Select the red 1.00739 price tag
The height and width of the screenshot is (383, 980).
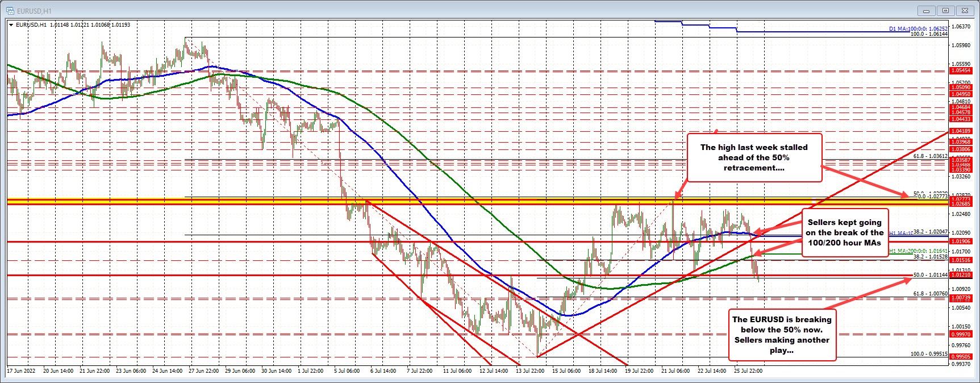961,298
